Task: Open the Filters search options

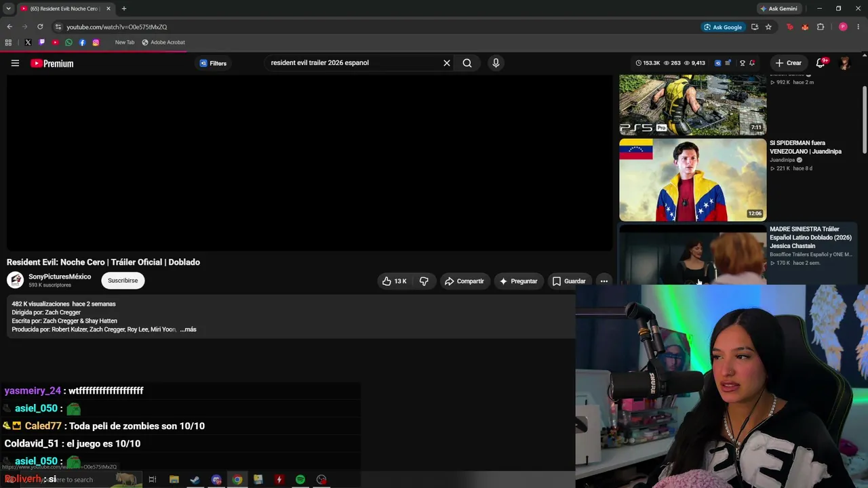Action: click(x=213, y=63)
